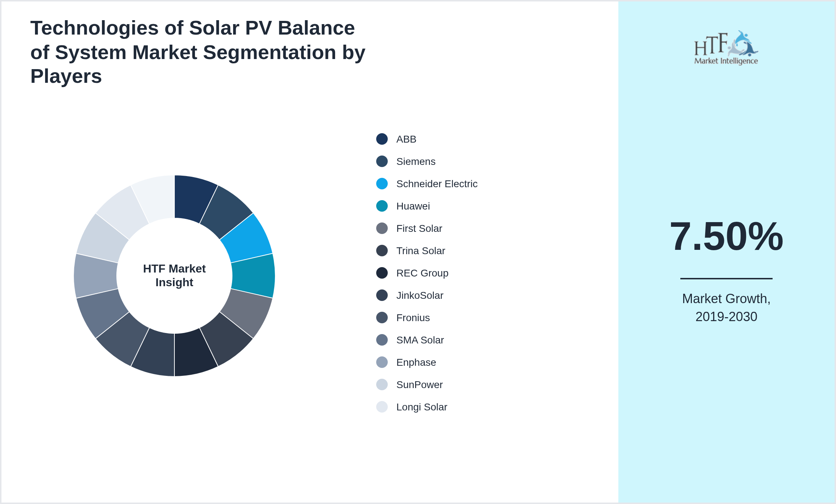Click the dark navy ABB donut slice

pos(193,198)
